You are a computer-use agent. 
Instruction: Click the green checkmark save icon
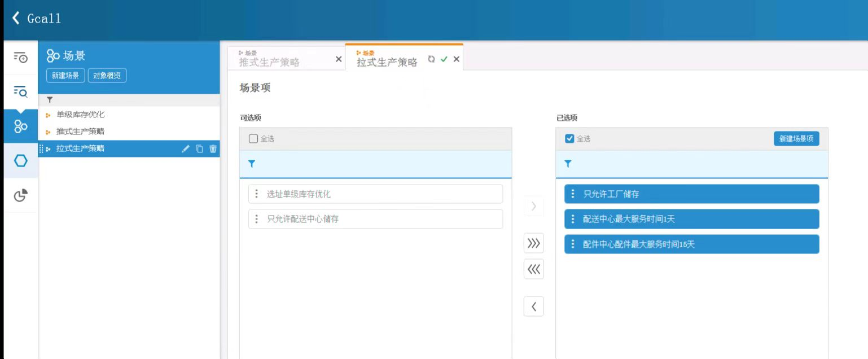click(444, 59)
